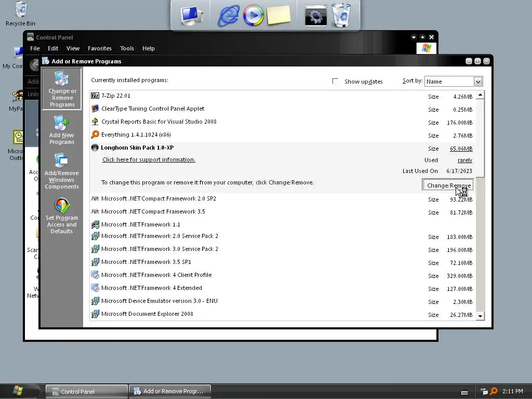Select Microsoft .NET Framework 1.1 entry

click(x=282, y=224)
